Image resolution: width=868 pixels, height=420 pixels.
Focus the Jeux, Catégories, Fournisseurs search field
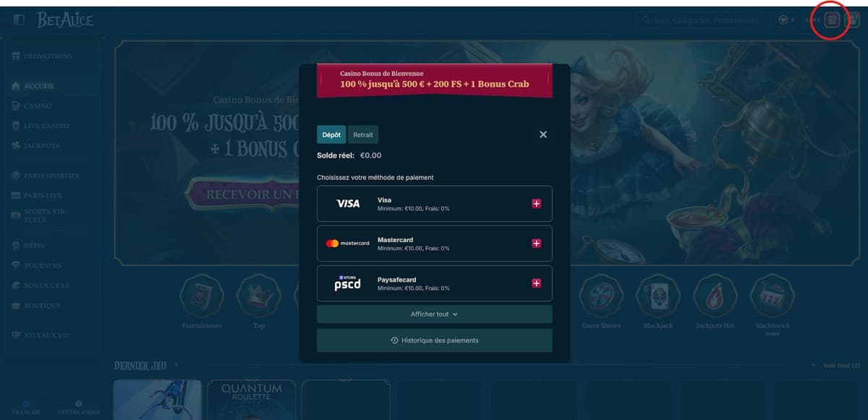click(702, 20)
